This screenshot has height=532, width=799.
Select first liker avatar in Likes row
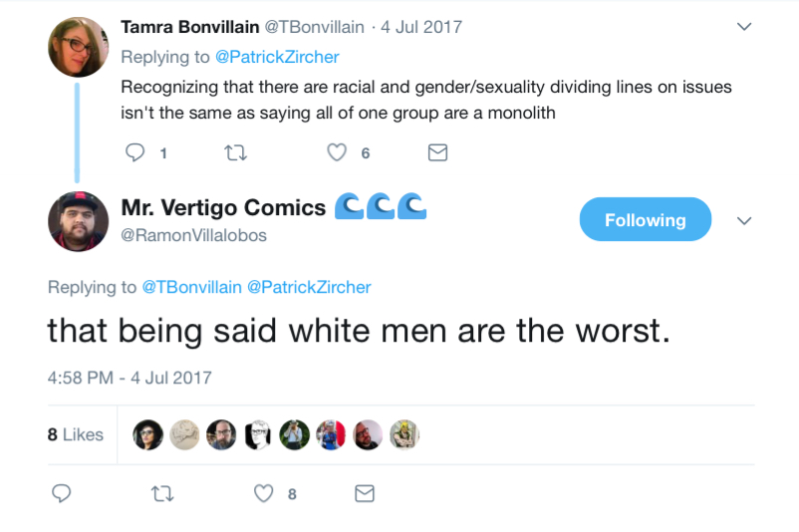147,434
